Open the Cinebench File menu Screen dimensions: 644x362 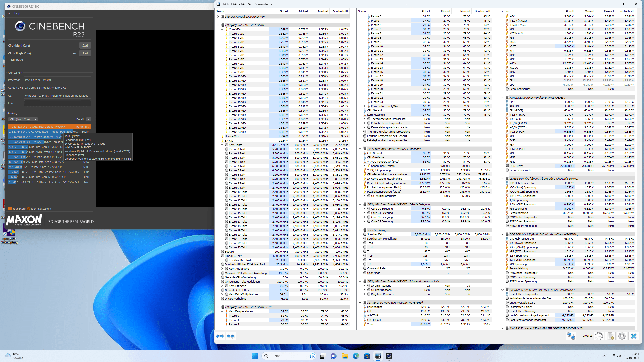9,13
